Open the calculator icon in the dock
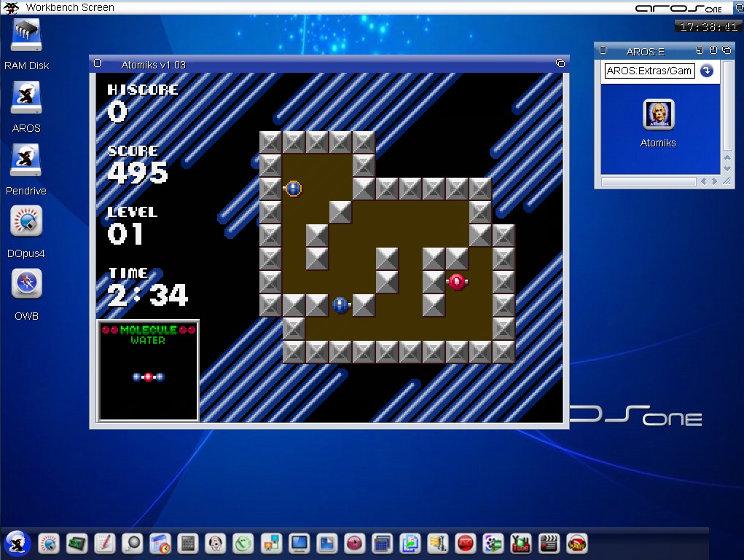Image resolution: width=744 pixels, height=560 pixels. (188, 543)
